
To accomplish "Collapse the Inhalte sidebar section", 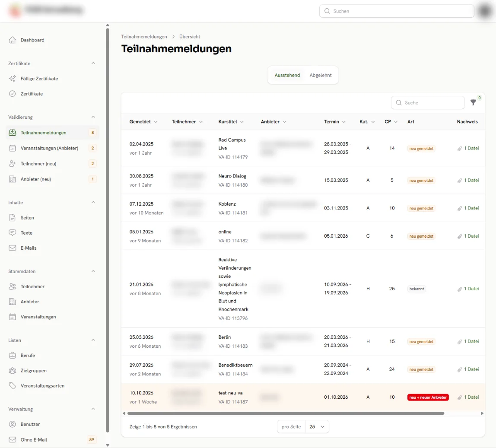I will pos(93,203).
